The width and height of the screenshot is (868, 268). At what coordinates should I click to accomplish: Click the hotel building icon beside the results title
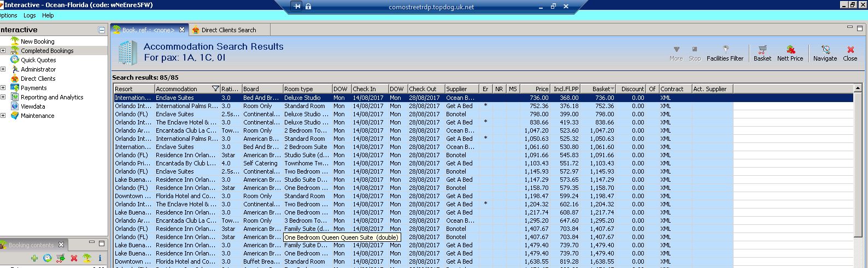coord(127,52)
